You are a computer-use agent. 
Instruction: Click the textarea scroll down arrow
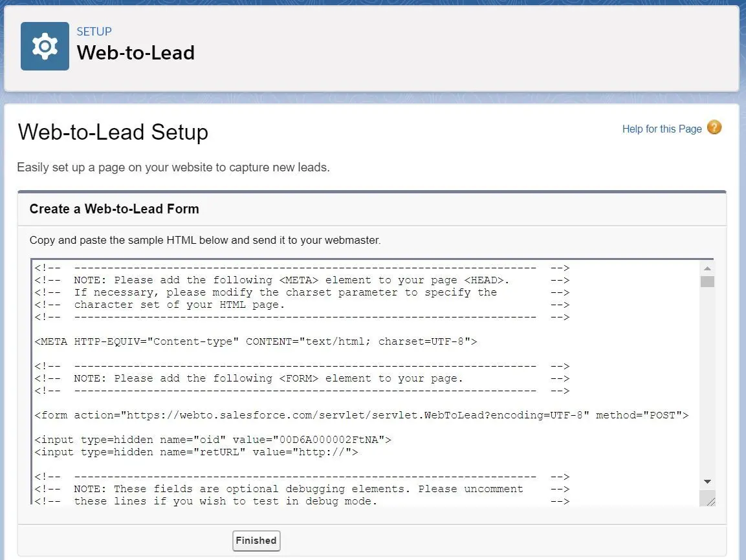coord(707,482)
